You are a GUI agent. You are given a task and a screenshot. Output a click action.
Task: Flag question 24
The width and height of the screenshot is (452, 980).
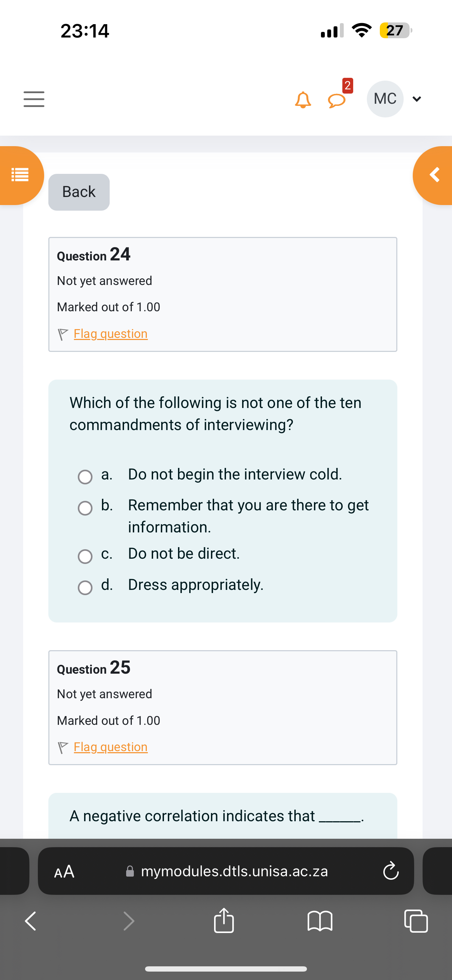point(110,334)
